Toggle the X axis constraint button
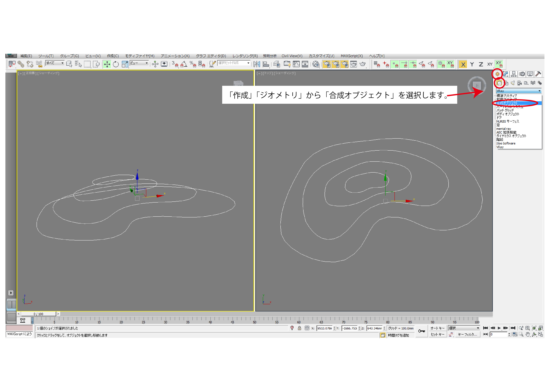 (463, 64)
